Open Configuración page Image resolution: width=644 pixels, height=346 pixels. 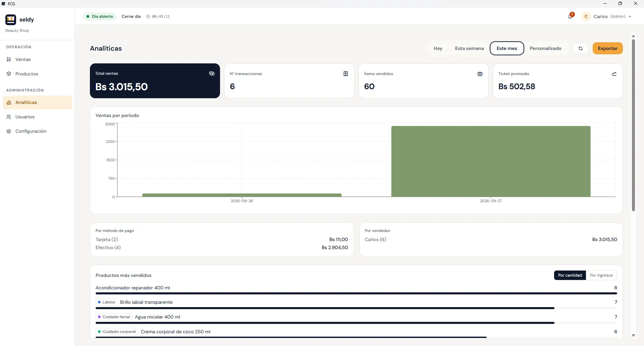tap(37, 131)
